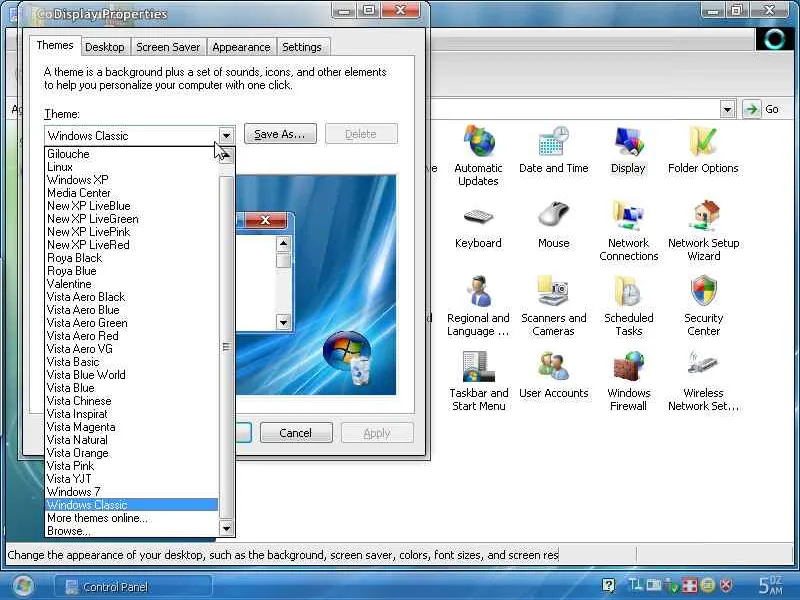Open Scanners and Cameras icon
The width and height of the screenshot is (800, 600).
coord(554,306)
